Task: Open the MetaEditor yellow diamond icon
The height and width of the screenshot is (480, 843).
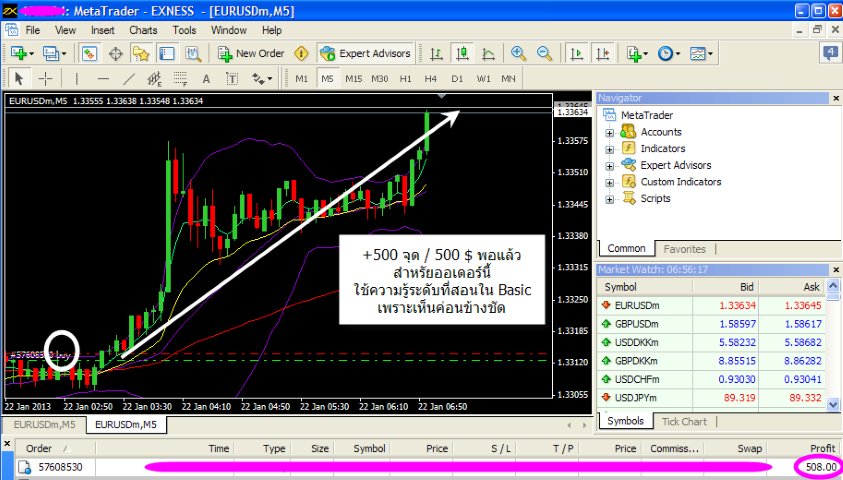Action: [302, 53]
